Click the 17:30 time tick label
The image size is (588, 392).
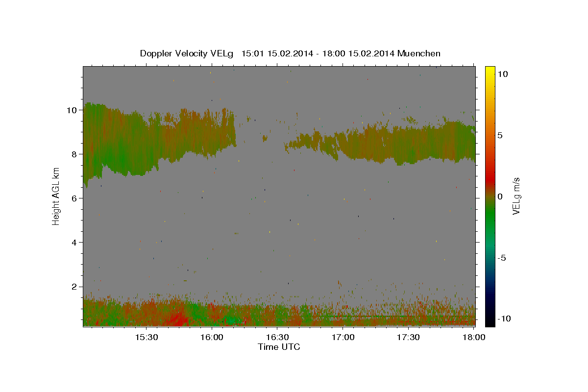pos(408,337)
